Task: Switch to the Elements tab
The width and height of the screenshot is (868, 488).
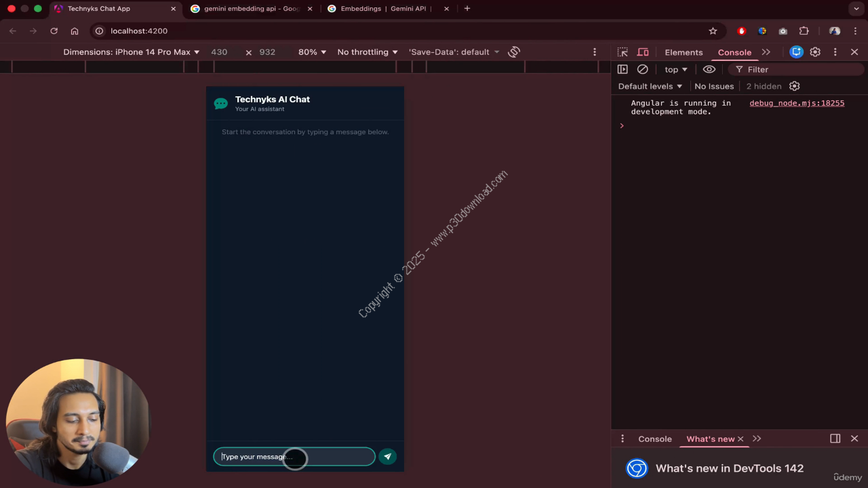Action: pyautogui.click(x=684, y=52)
